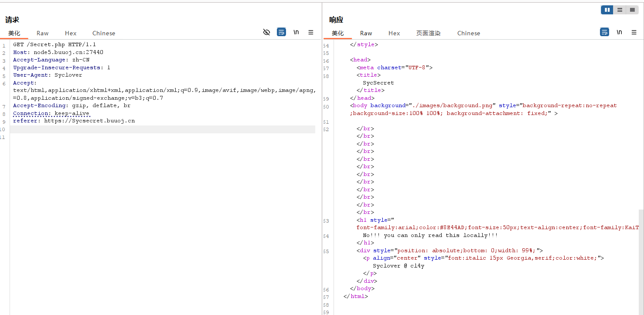Switch response view to 美化 tab
The width and height of the screenshot is (644, 315).
tap(337, 33)
